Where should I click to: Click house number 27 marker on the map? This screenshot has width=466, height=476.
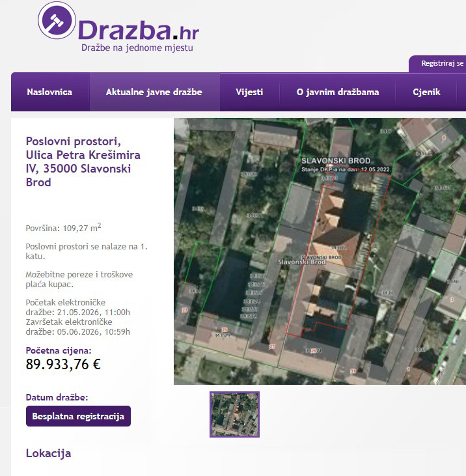[x=272, y=346]
